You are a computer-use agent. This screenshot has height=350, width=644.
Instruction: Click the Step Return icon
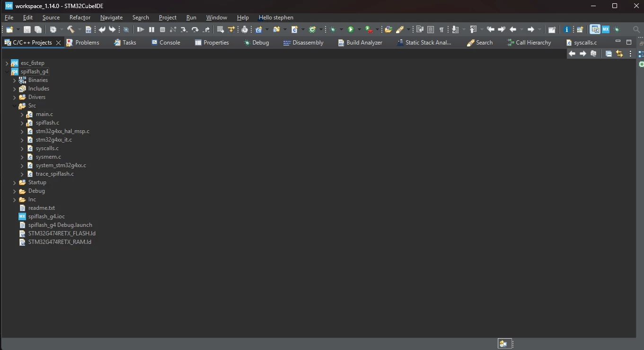[206, 29]
